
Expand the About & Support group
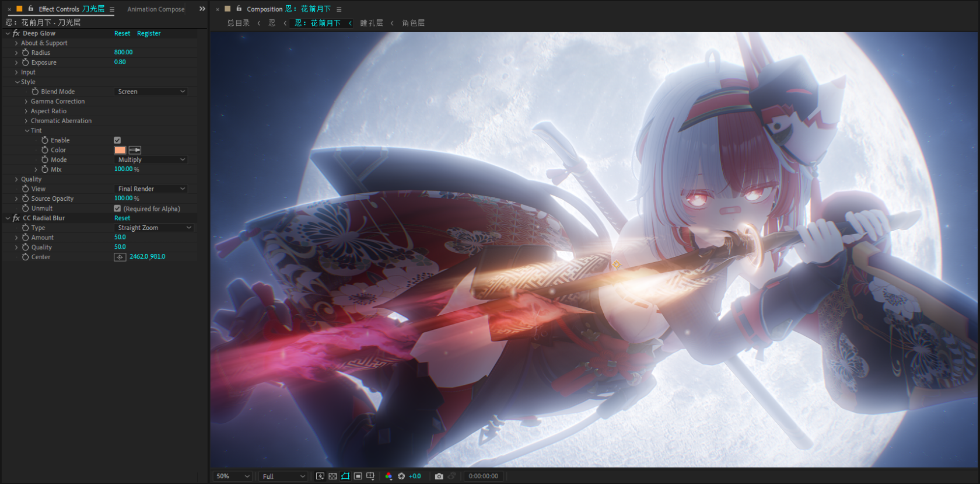click(x=16, y=43)
